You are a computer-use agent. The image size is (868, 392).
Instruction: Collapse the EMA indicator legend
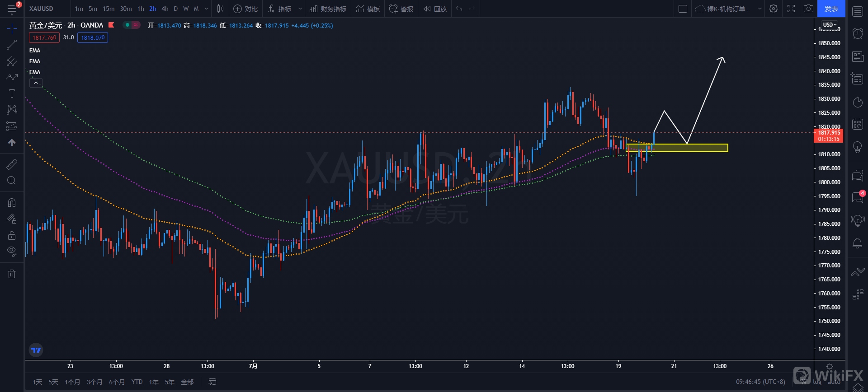pyautogui.click(x=36, y=83)
